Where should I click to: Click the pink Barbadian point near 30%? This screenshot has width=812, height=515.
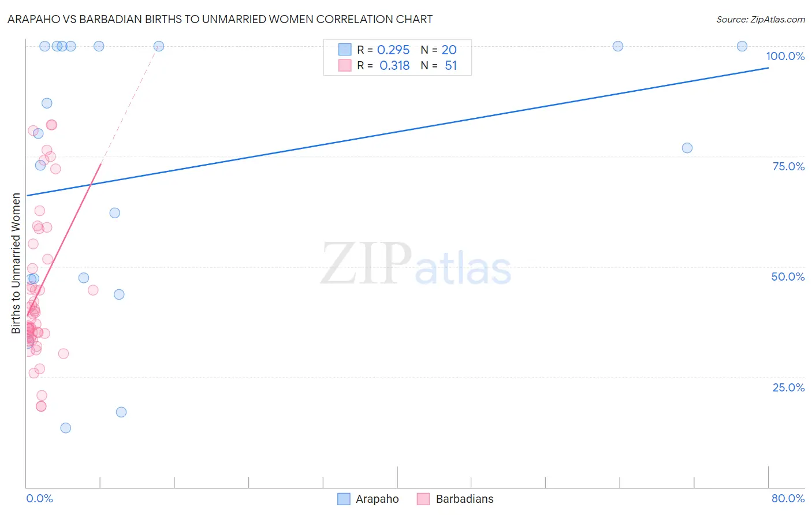click(64, 353)
